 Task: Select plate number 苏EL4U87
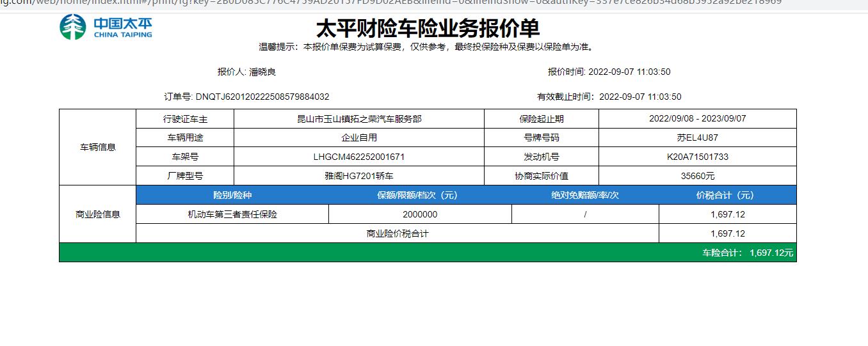[698, 138]
